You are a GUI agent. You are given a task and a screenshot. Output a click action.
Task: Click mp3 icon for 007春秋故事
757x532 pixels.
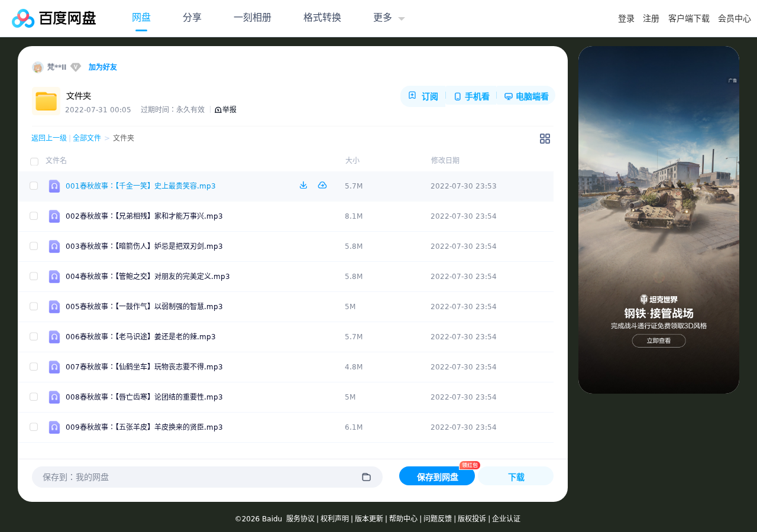pyautogui.click(x=54, y=367)
